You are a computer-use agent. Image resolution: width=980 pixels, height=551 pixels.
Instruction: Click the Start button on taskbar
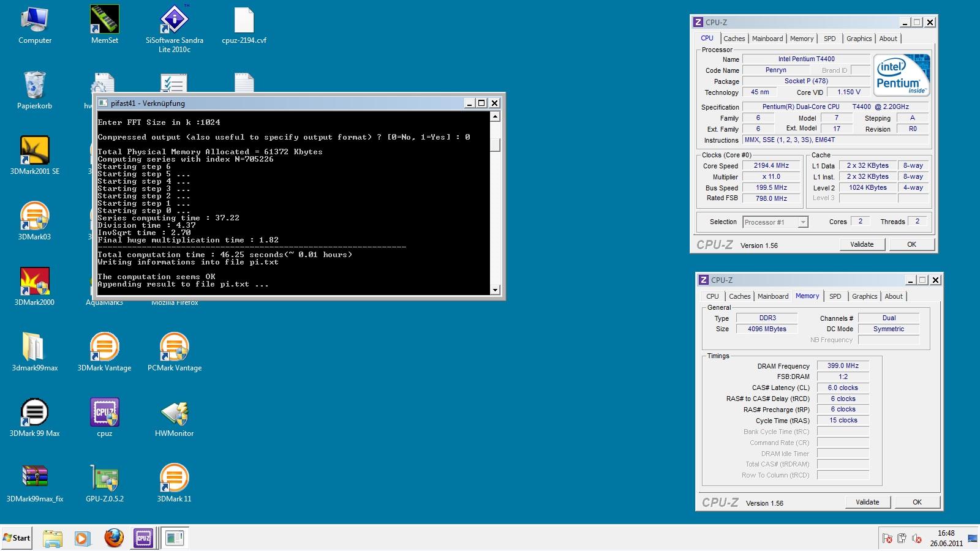[x=17, y=538]
